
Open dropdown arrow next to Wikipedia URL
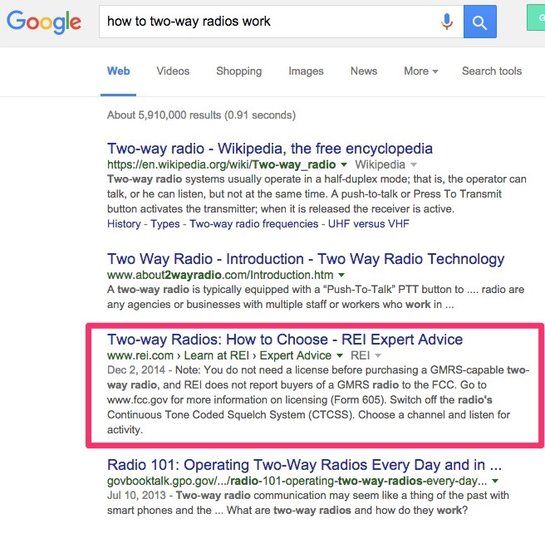[x=344, y=164]
